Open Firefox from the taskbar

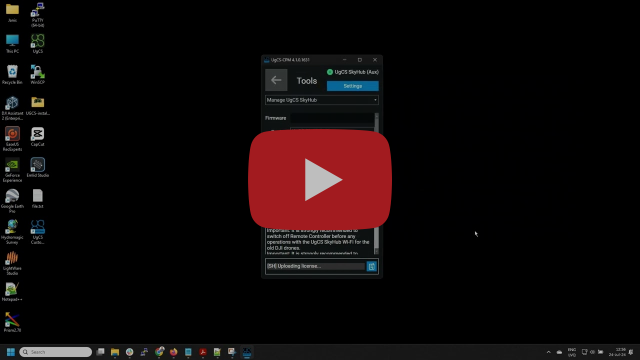173,352
